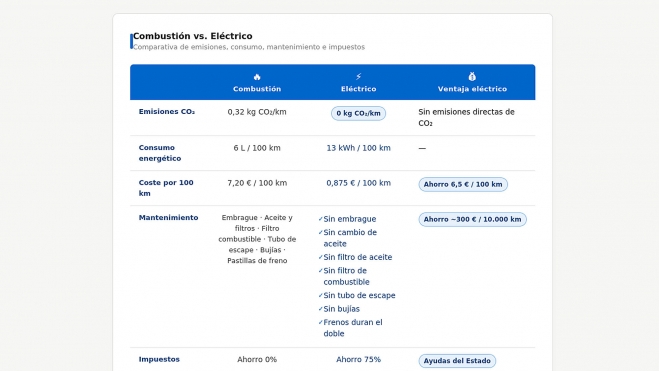Image resolution: width=659 pixels, height=371 pixels.
Task: Click the flame icon above Combustión
Action: point(257,77)
